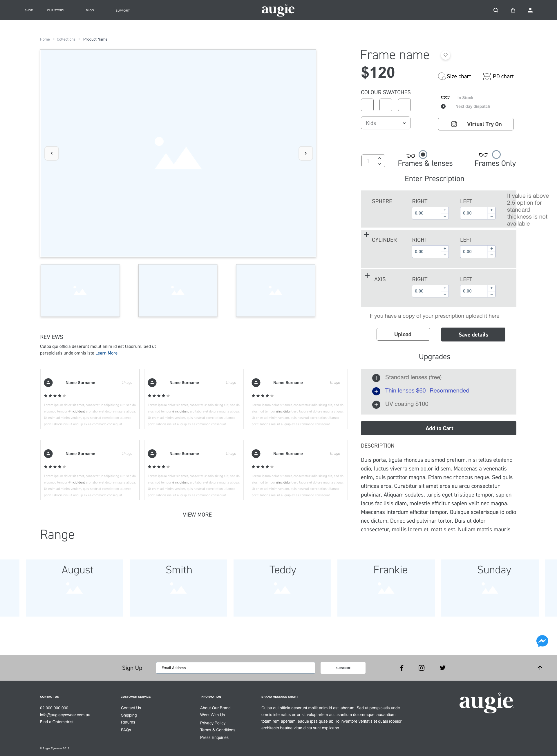
Task: Click the user account icon
Action: (530, 10)
